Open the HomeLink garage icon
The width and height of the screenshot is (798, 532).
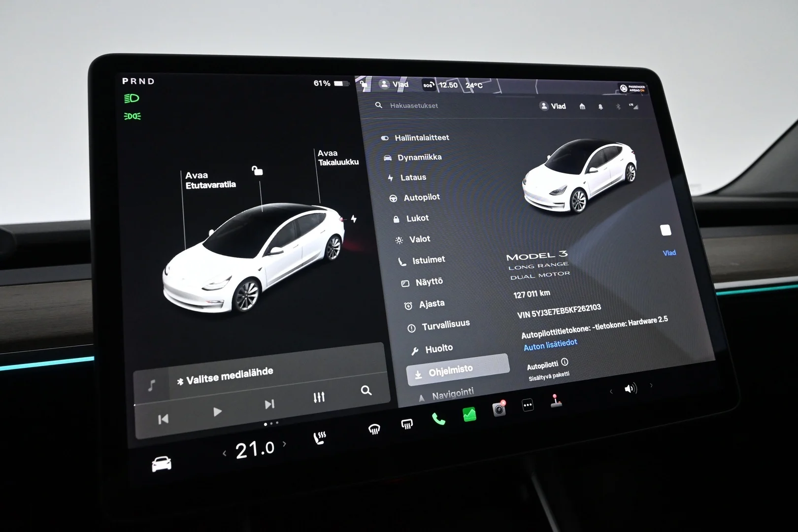click(x=582, y=106)
